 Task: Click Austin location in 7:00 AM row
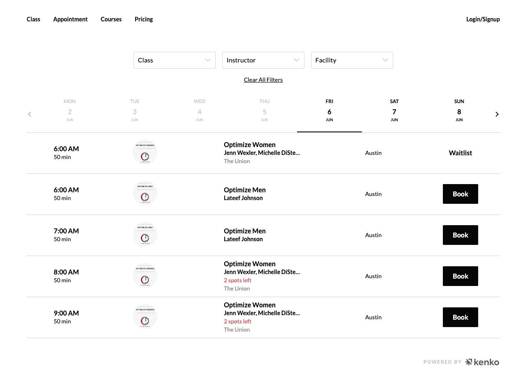coord(373,235)
